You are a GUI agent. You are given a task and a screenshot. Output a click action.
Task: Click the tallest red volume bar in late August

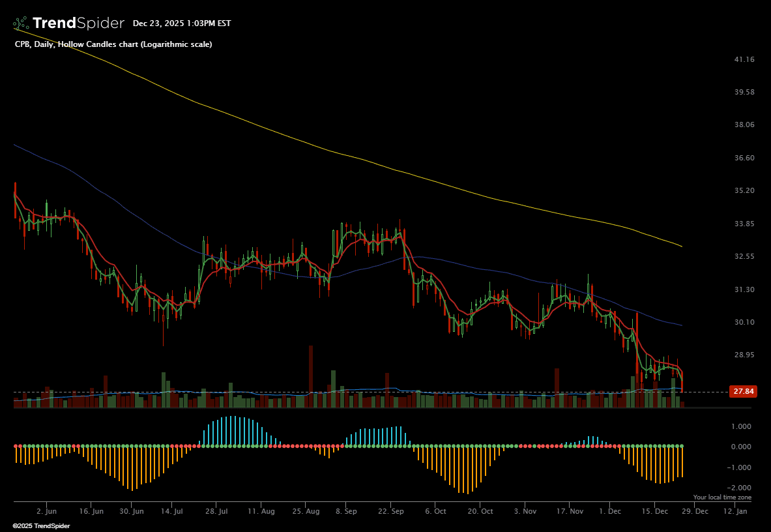click(x=310, y=377)
